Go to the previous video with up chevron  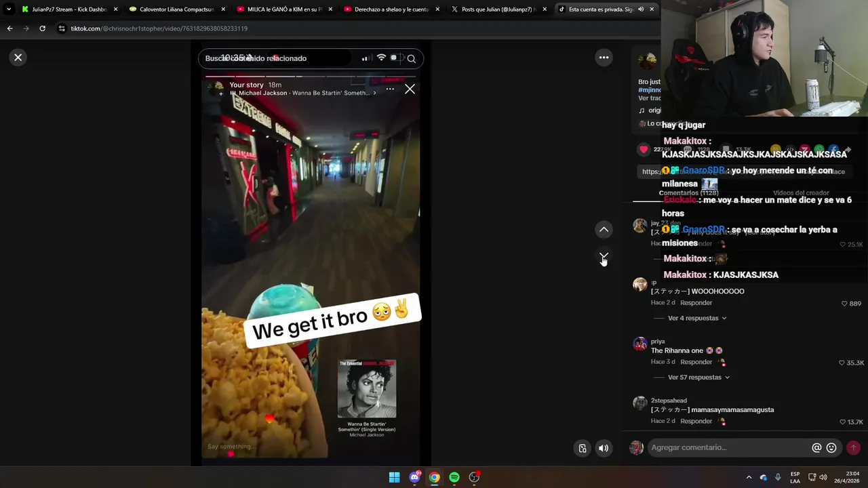tap(604, 230)
